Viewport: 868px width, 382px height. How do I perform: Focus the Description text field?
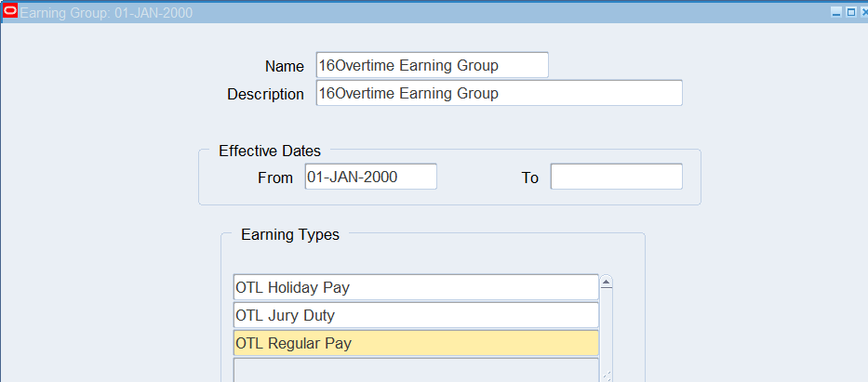point(499,93)
